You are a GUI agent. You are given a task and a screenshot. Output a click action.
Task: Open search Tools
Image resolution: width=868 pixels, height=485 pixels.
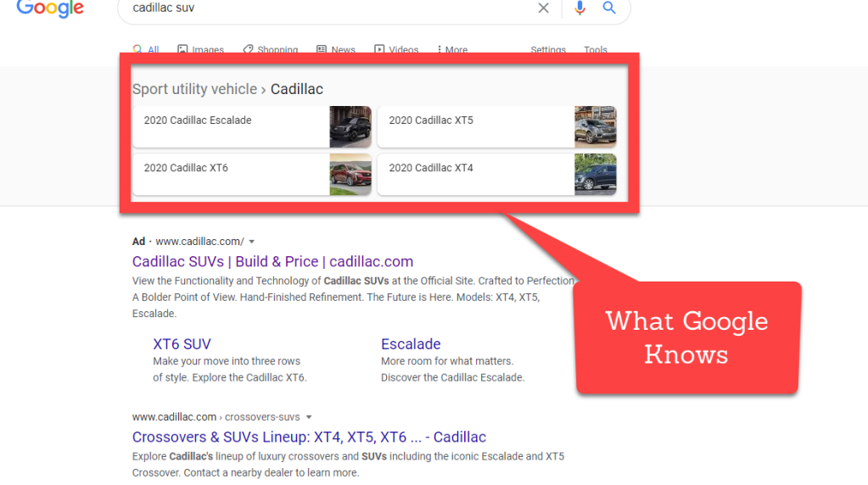(596, 50)
